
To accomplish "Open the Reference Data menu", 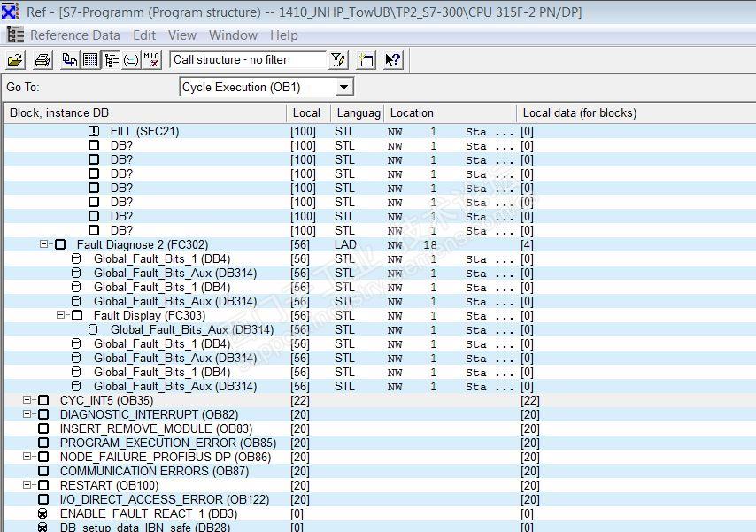I will [74, 35].
